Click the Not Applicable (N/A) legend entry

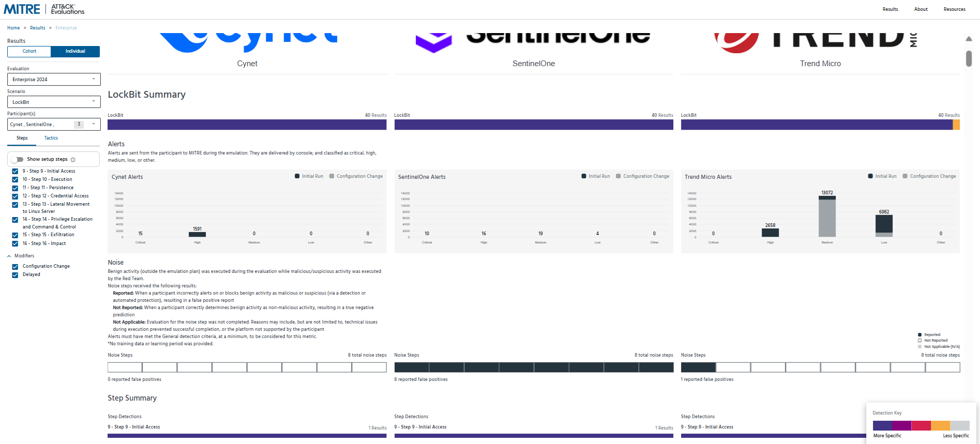(939, 347)
